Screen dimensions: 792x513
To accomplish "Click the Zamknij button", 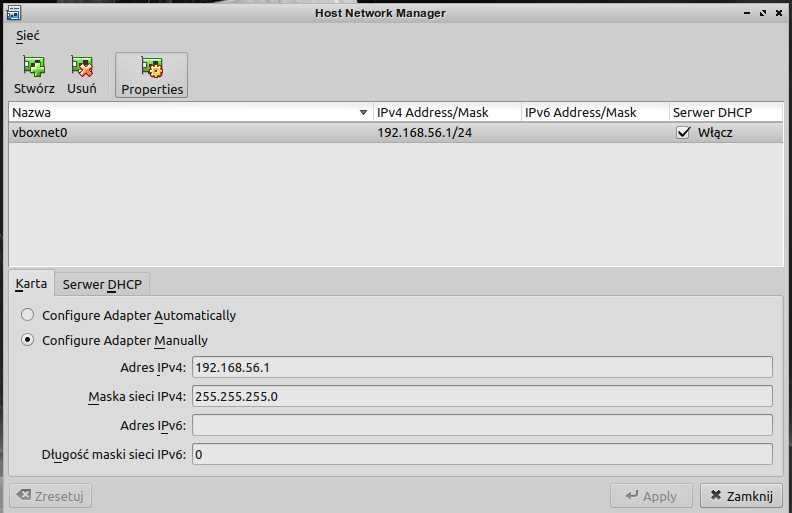I will [x=741, y=496].
